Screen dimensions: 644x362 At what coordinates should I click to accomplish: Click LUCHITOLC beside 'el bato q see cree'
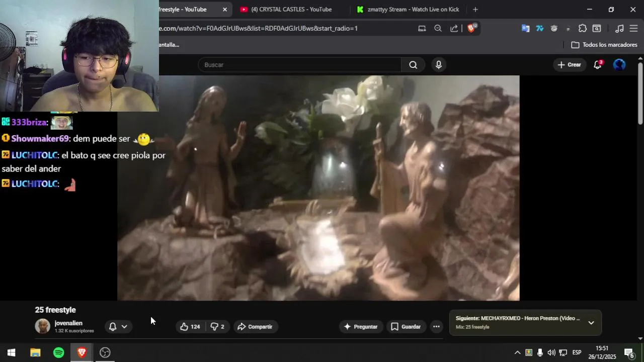(x=35, y=155)
